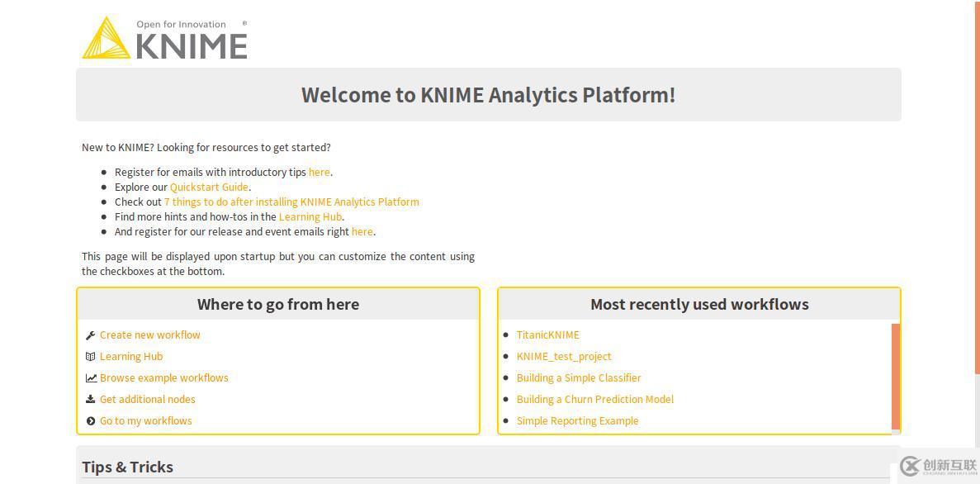Open the Create new workflow link
Image resolution: width=980 pixels, height=484 pixels.
[150, 335]
